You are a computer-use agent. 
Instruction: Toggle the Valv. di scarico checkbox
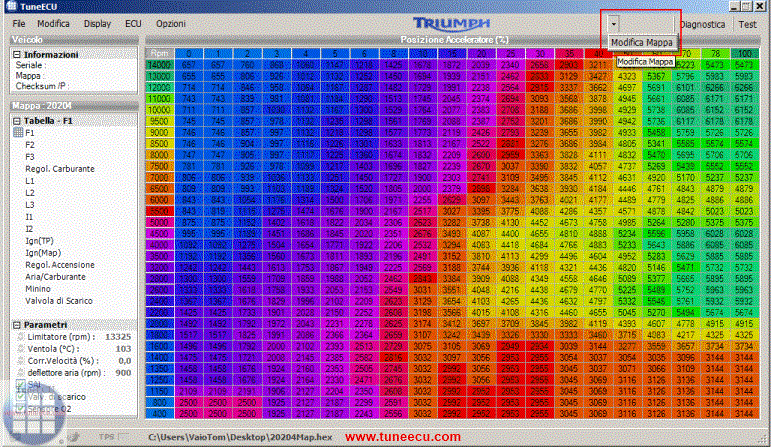click(21, 396)
